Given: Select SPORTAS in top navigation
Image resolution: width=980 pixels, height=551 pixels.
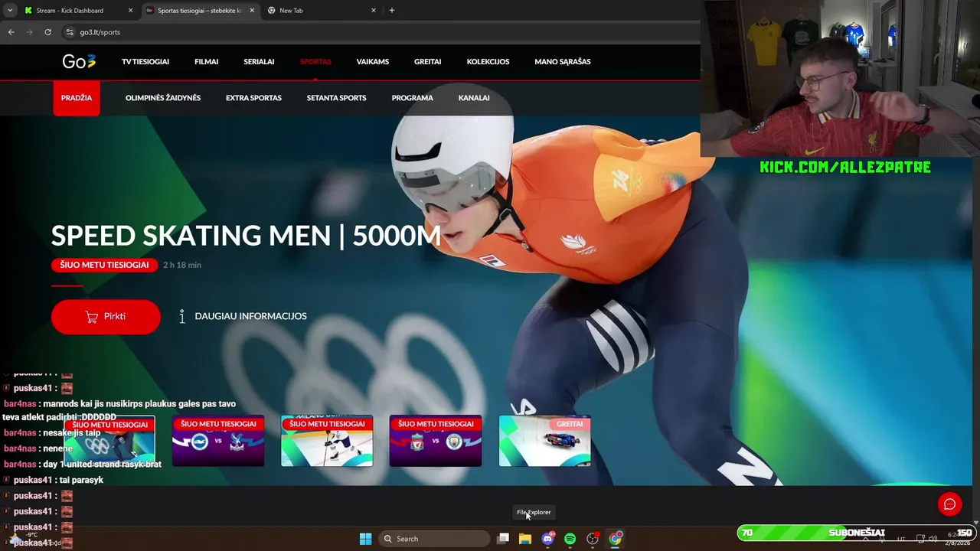Looking at the screenshot, I should pyautogui.click(x=315, y=62).
